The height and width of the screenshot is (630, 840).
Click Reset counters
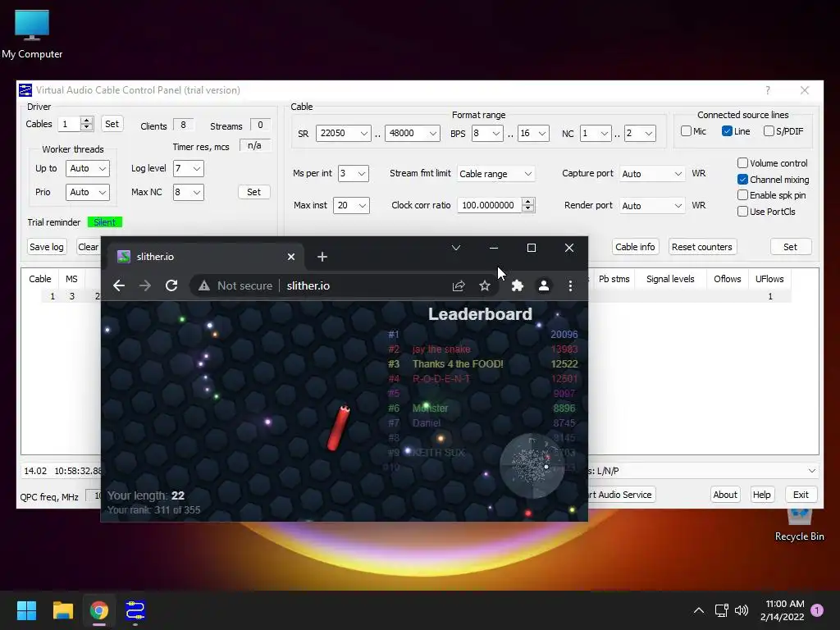pos(702,246)
